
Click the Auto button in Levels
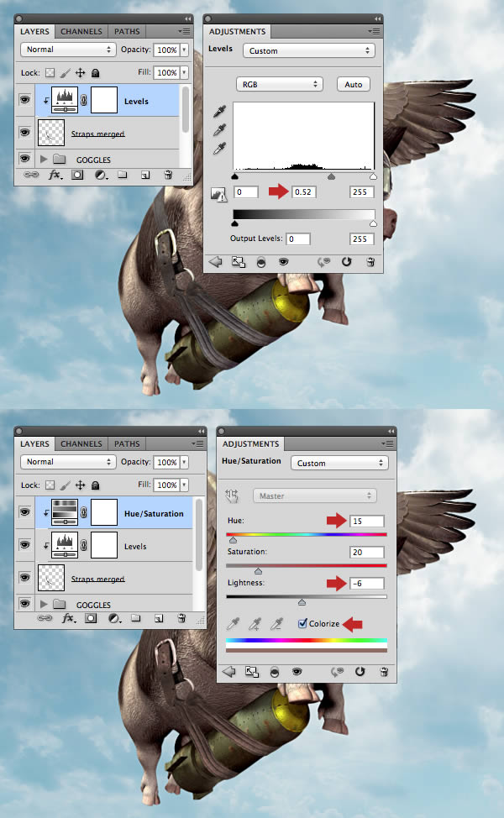(353, 84)
